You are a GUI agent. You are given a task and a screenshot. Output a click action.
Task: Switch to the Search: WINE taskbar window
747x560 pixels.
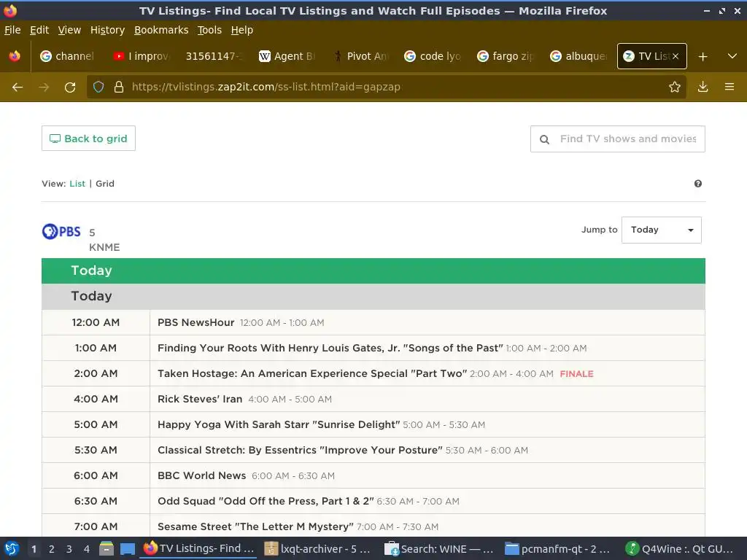(439, 549)
